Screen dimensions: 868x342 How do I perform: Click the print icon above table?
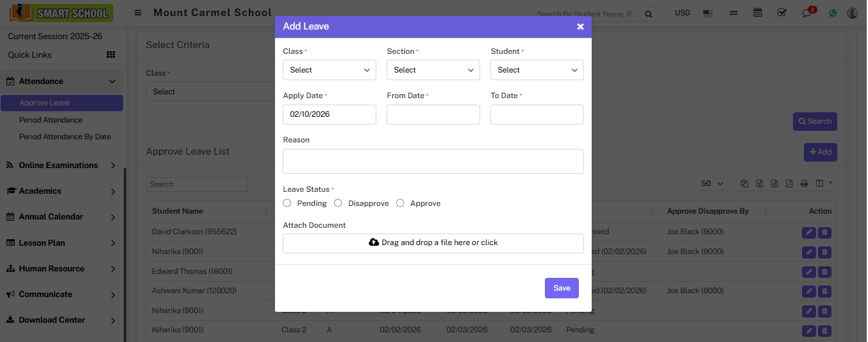click(804, 184)
